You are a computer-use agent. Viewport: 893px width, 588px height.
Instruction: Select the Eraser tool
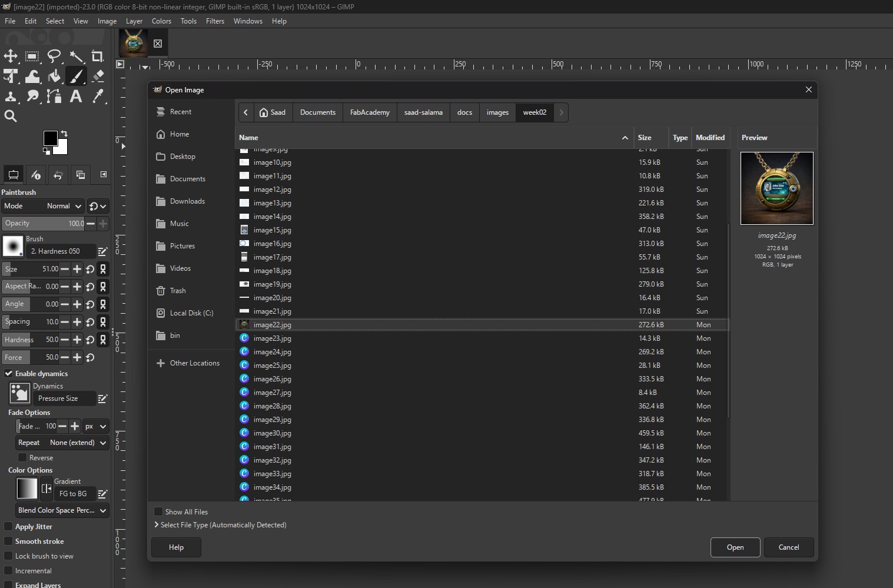point(98,76)
